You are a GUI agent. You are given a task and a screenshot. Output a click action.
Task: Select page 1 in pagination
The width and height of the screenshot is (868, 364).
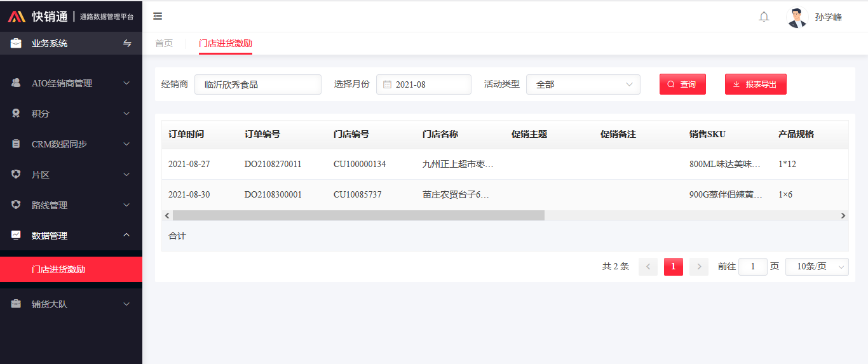[x=674, y=267]
